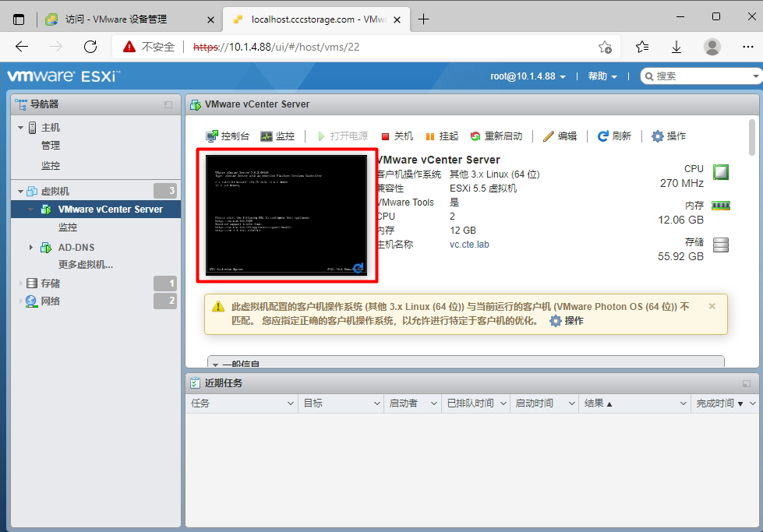Open the root@10.1.4.88 user menu
This screenshot has height=532, width=763.
coord(528,76)
